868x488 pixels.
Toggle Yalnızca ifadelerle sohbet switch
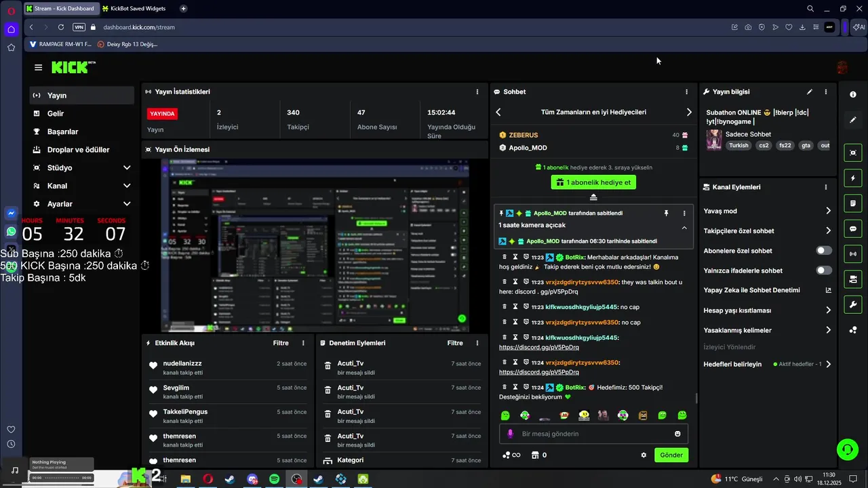(824, 270)
